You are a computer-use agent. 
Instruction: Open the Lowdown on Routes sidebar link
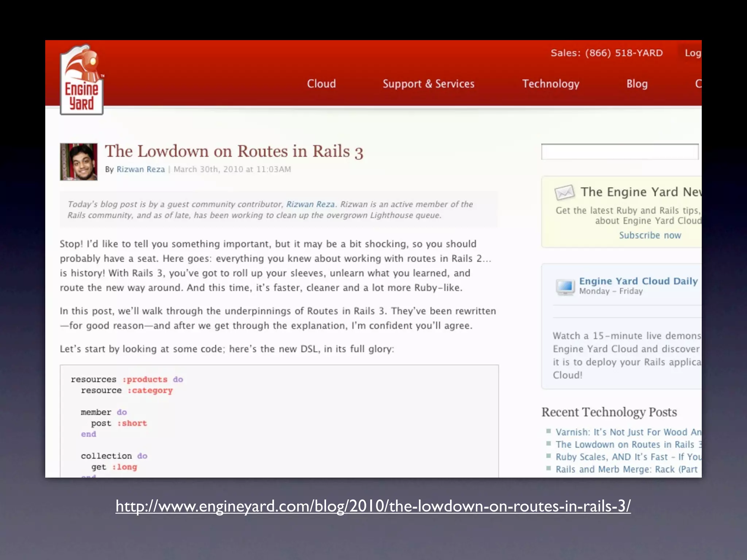pyautogui.click(x=628, y=444)
